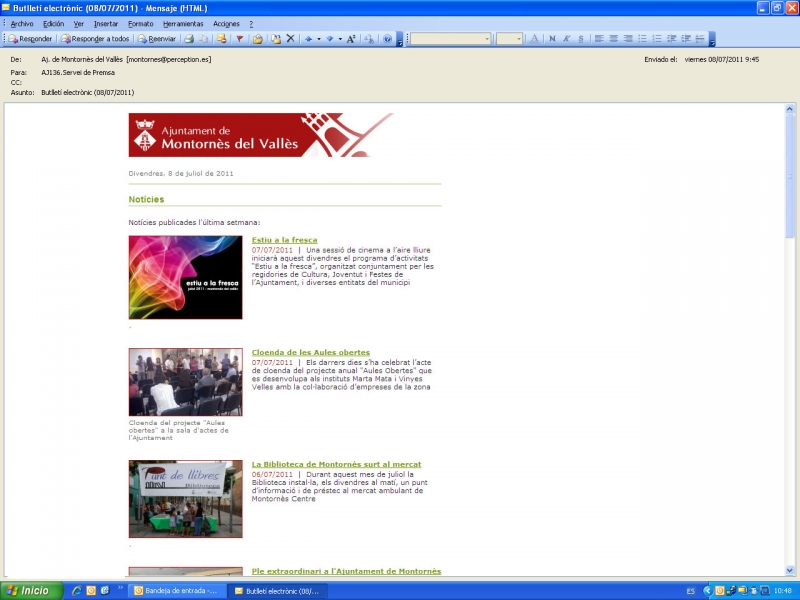Screen dimensions: 800x600
Task: Open 'Ple extraordinari a l'Ajuntament' link
Action: point(346,571)
